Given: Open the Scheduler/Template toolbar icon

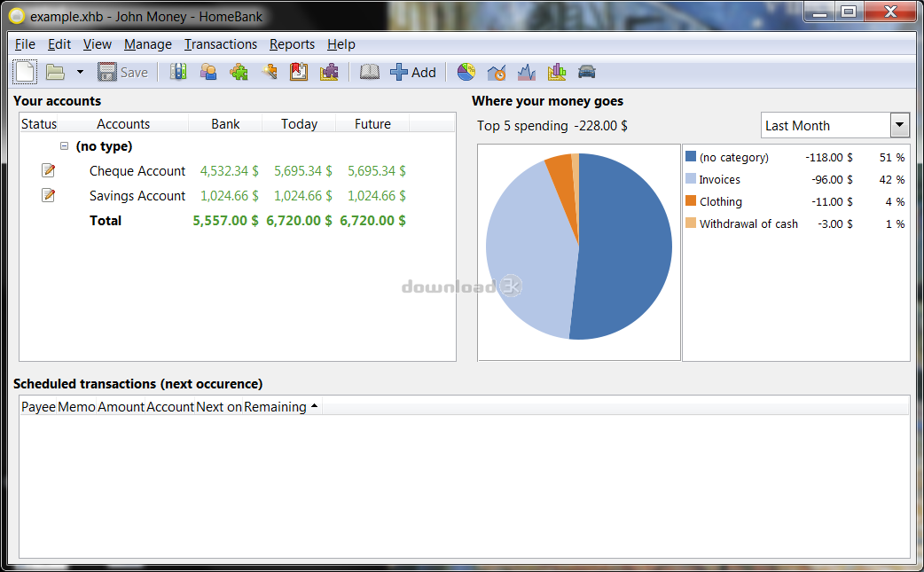Looking at the screenshot, I should pos(299,72).
